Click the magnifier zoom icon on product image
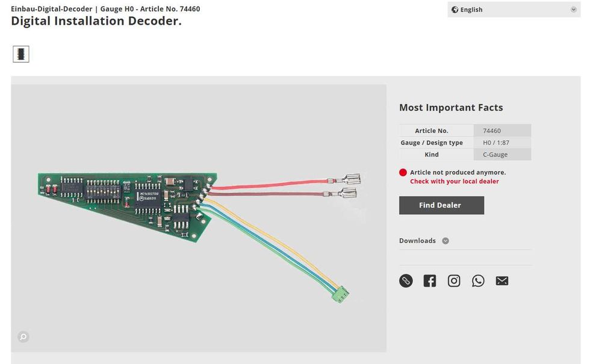Screen dimensions: 602x364 [23, 336]
